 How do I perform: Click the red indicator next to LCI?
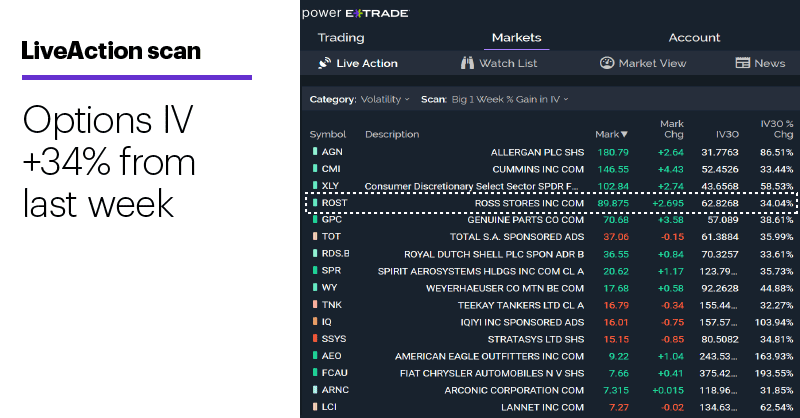click(x=315, y=407)
